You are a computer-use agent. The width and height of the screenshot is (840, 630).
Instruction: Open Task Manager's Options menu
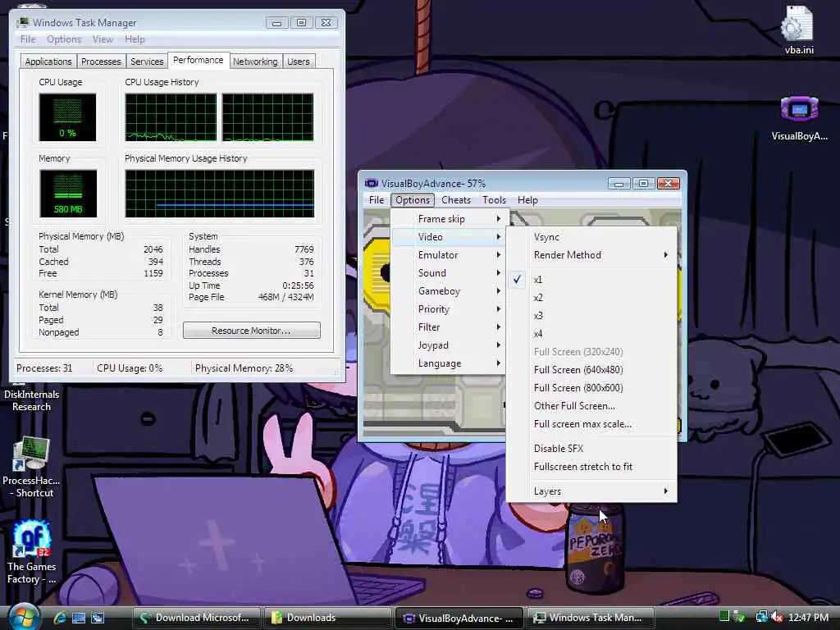(x=64, y=39)
